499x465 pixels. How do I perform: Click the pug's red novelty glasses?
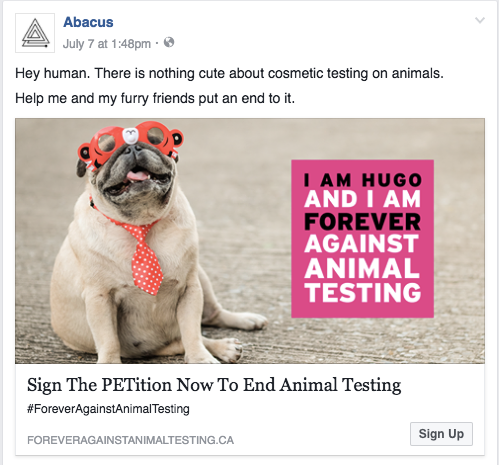click(x=131, y=143)
